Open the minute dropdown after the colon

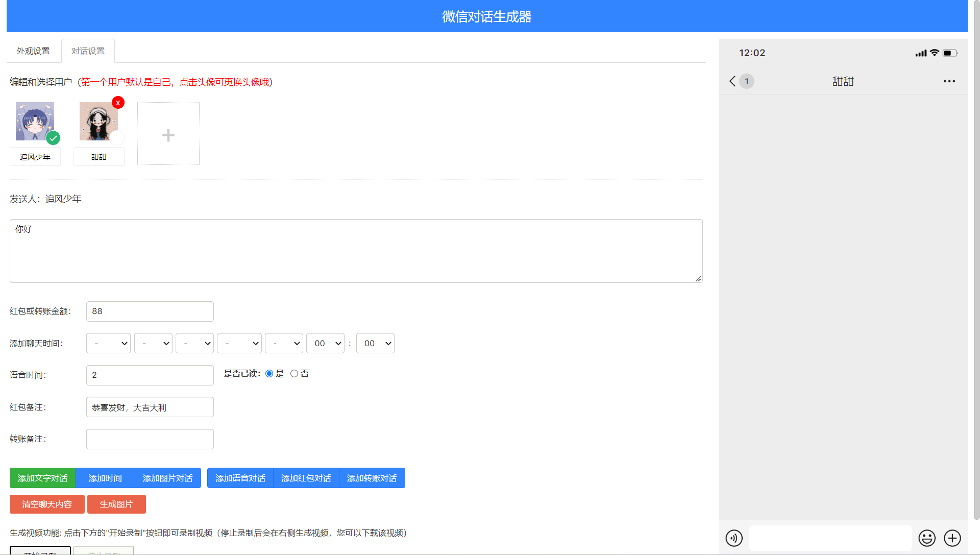(x=375, y=343)
